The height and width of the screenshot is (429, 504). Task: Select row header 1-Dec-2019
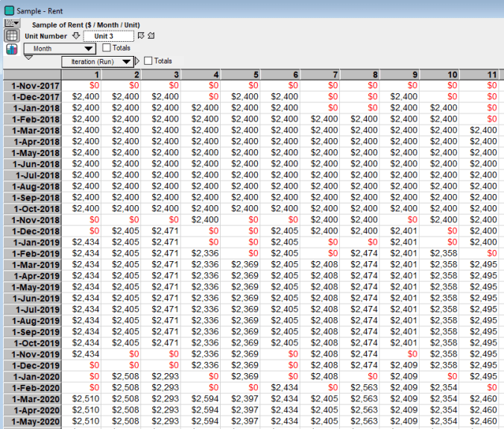(x=32, y=366)
